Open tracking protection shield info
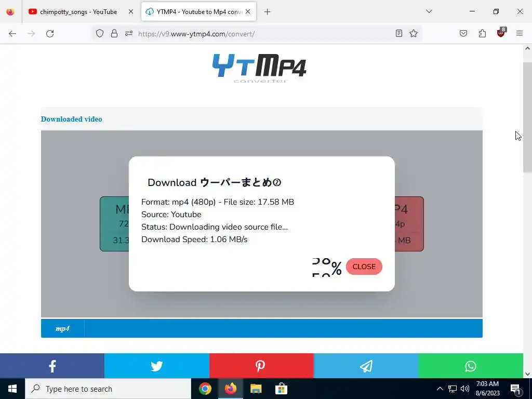 tap(99, 33)
